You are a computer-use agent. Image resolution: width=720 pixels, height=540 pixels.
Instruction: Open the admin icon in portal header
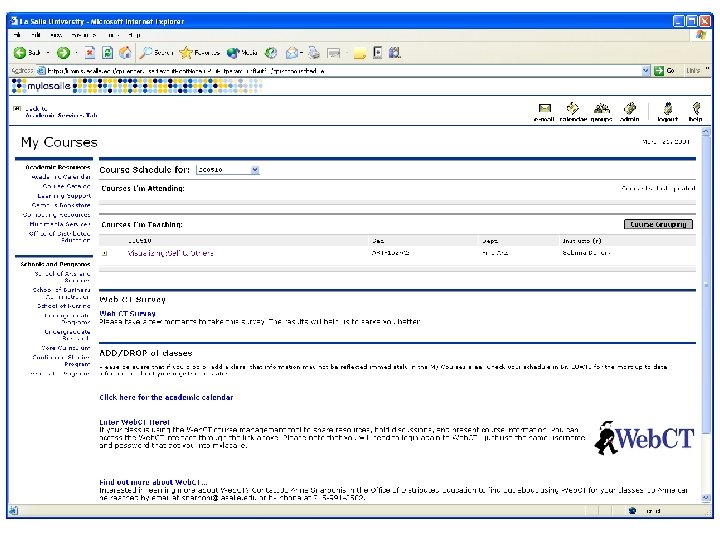(x=630, y=112)
